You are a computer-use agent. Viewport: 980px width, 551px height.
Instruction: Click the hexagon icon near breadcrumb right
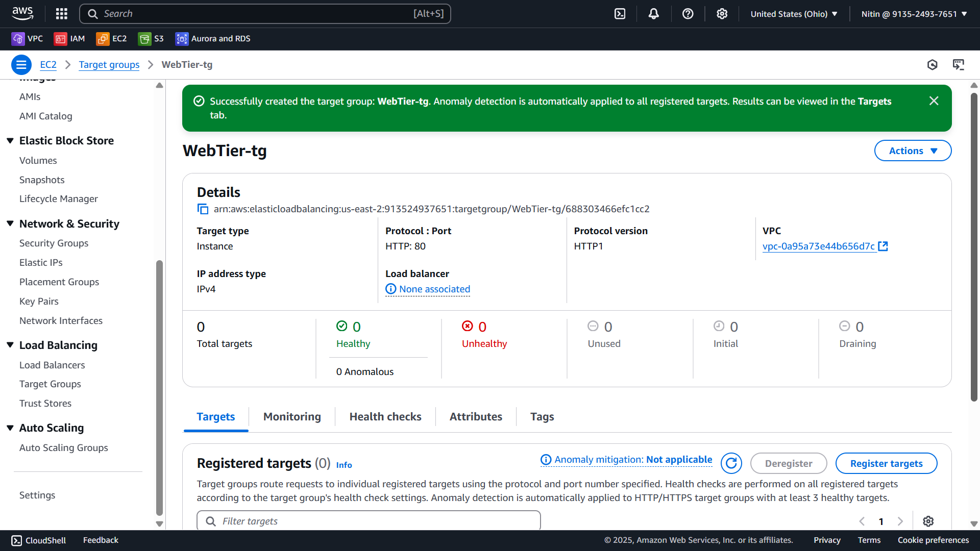point(932,65)
